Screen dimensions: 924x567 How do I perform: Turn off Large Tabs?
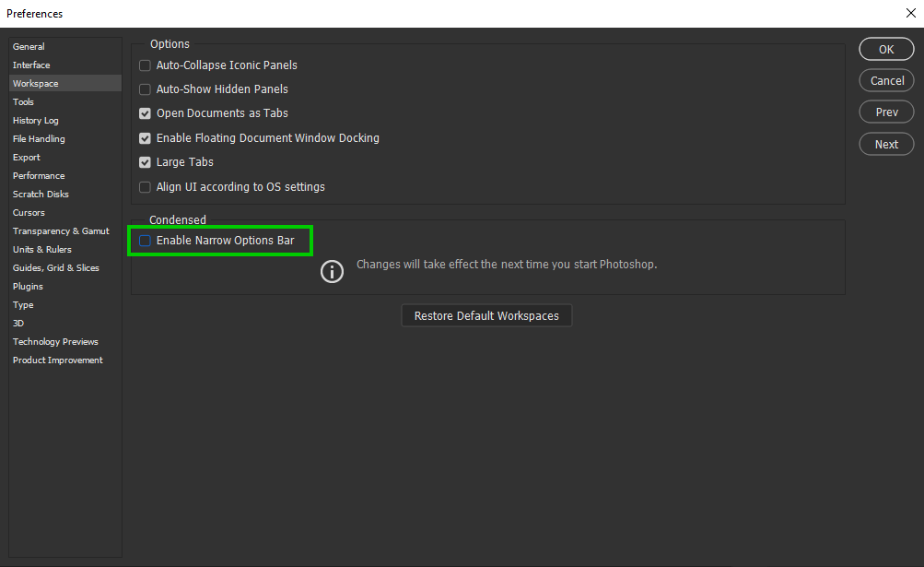[145, 161]
